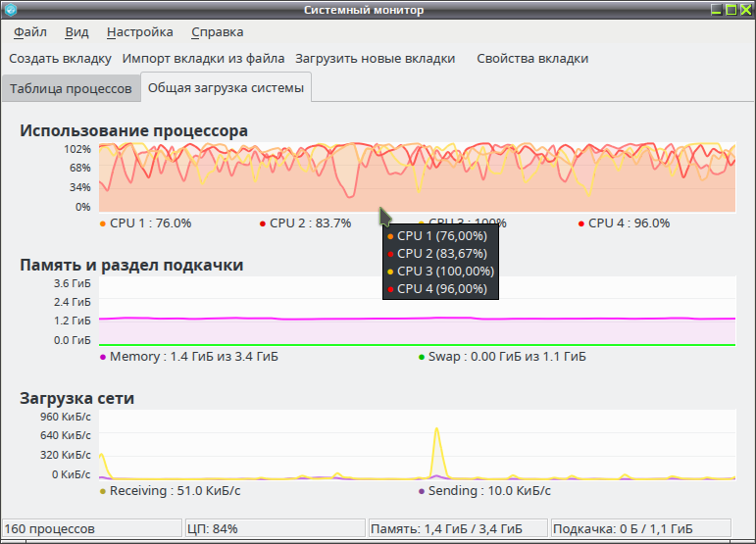The height and width of the screenshot is (544, 756).
Task: Click the Receiving yellow legend dot
Action: (x=102, y=491)
